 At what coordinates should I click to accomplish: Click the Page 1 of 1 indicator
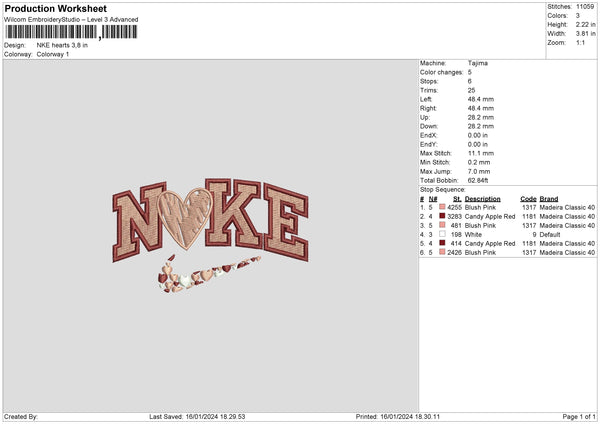[x=579, y=417]
